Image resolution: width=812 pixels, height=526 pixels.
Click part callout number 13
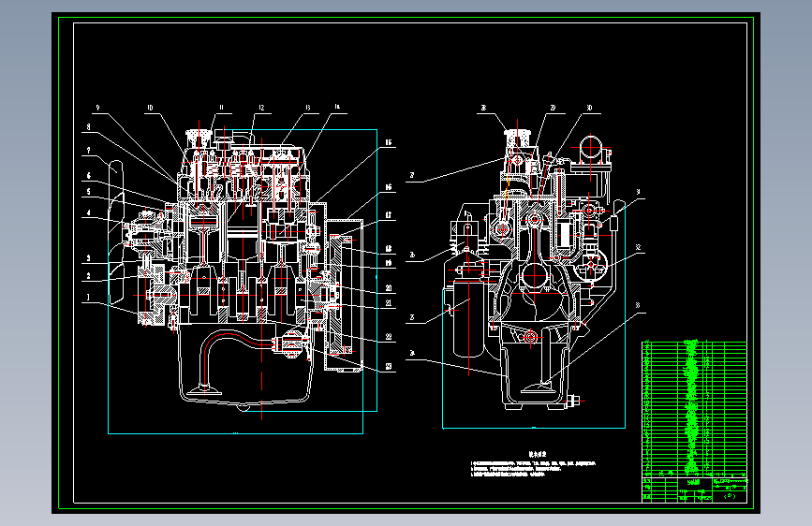point(307,108)
